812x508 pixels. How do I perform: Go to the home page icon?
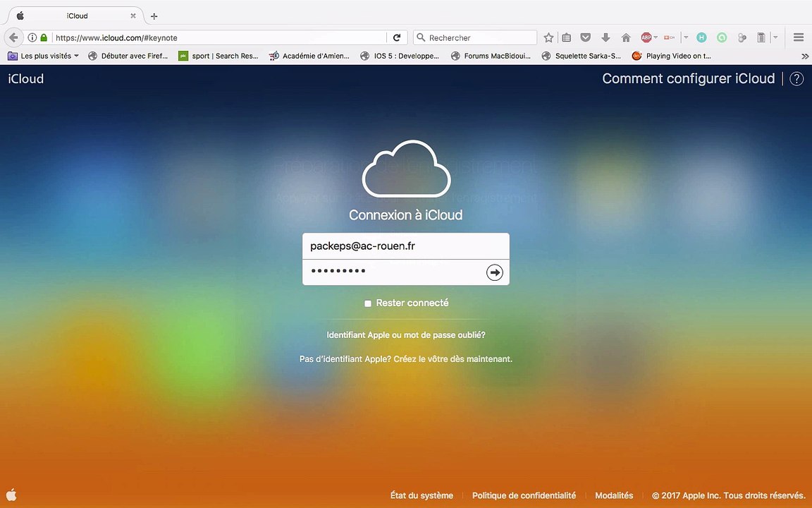[x=626, y=37]
